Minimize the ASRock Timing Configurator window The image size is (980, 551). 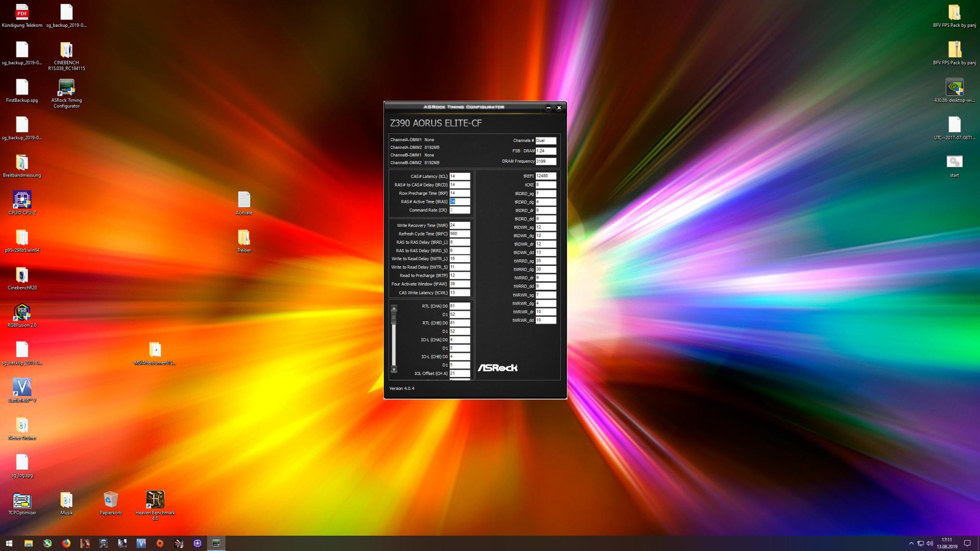click(548, 108)
